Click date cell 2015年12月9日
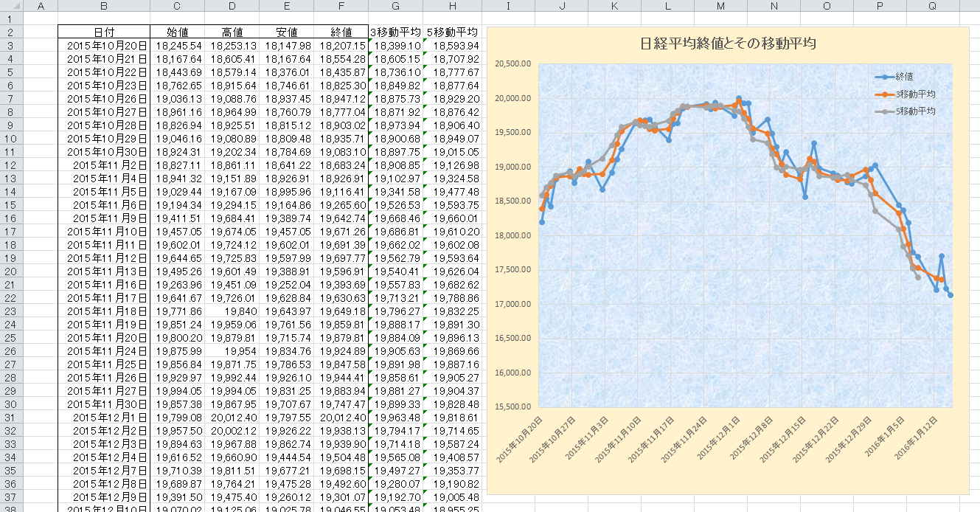This screenshot has height=512, width=980. coord(104,497)
